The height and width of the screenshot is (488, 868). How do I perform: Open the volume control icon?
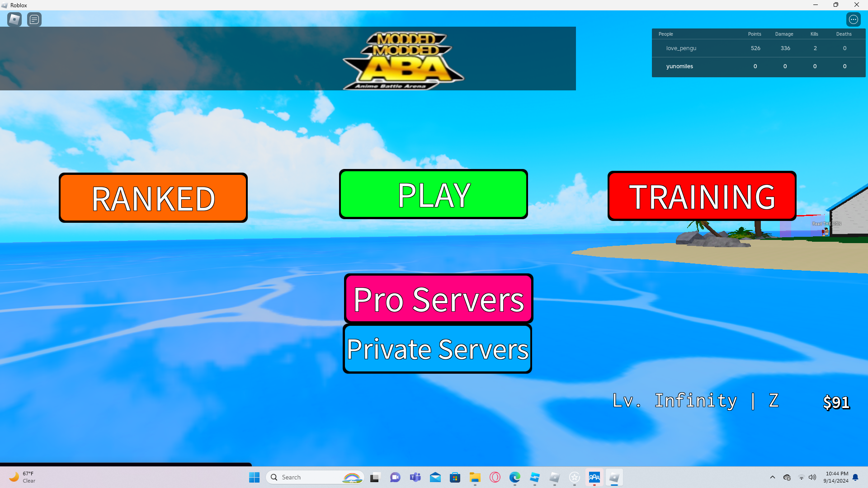point(812,478)
